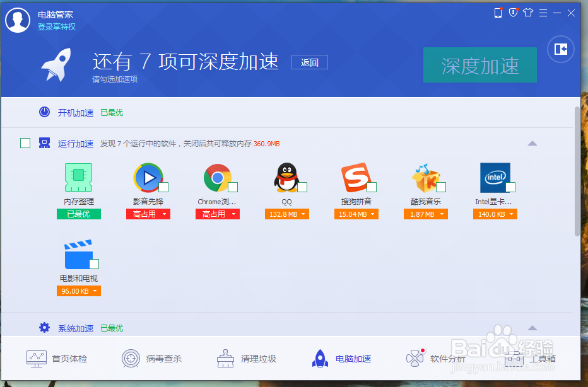The width and height of the screenshot is (588, 387).
Task: Collapse the 运行加速 section arrow
Action: point(532,143)
